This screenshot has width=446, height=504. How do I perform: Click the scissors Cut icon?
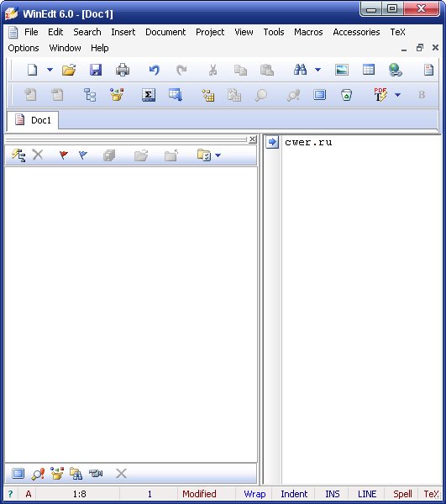coord(213,70)
